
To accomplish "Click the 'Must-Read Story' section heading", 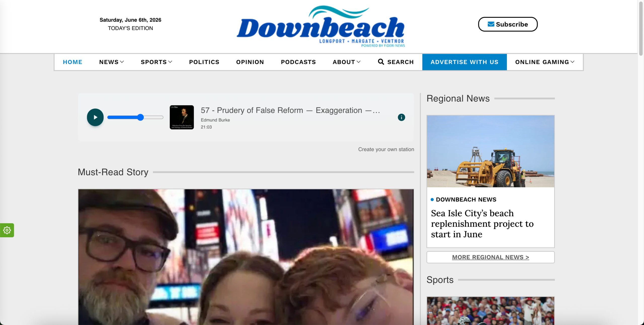I will pyautogui.click(x=113, y=172).
